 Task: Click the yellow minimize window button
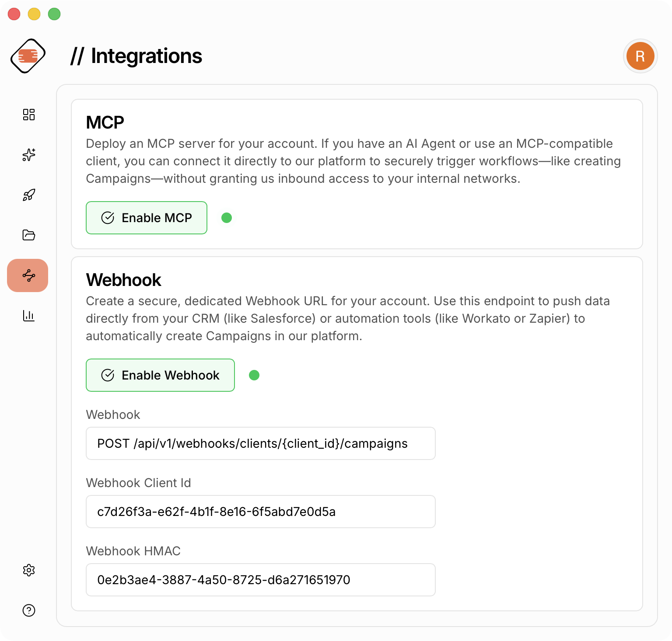pos(34,14)
